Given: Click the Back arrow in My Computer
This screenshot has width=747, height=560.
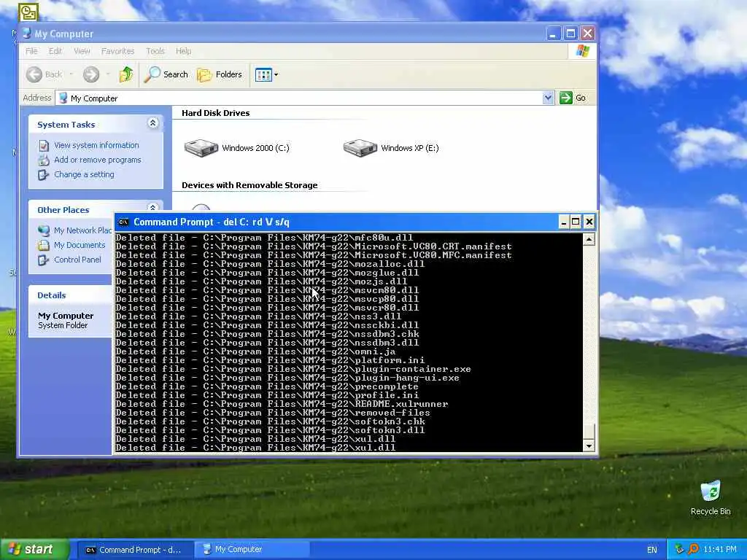Looking at the screenshot, I should coord(34,74).
